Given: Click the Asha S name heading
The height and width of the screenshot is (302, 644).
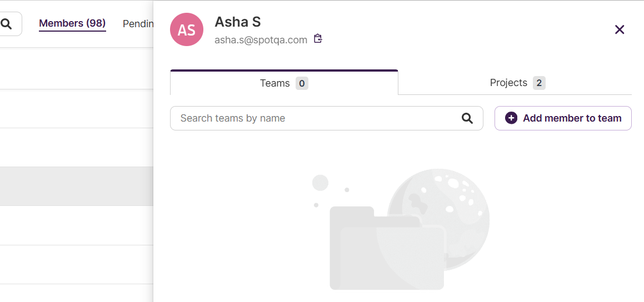Looking at the screenshot, I should click(238, 22).
